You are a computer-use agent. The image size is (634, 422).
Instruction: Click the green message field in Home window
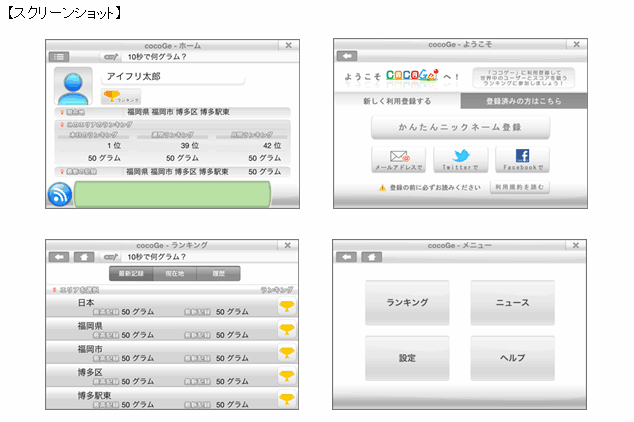172,194
